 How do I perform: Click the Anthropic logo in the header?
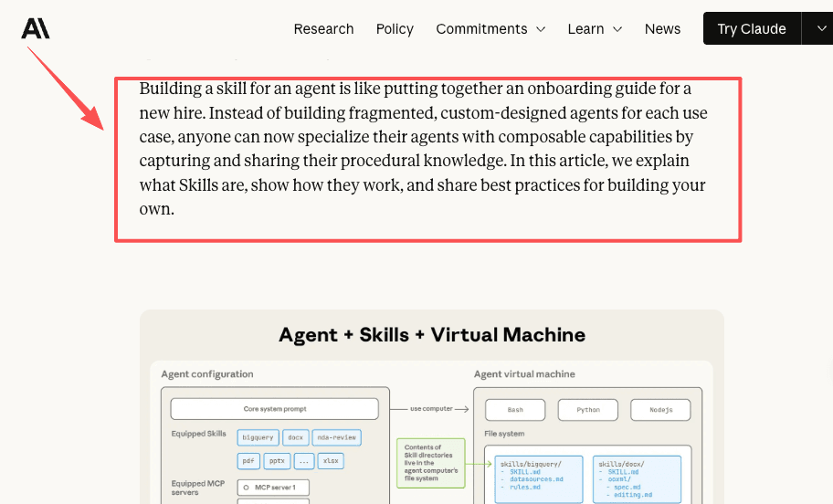click(x=36, y=28)
